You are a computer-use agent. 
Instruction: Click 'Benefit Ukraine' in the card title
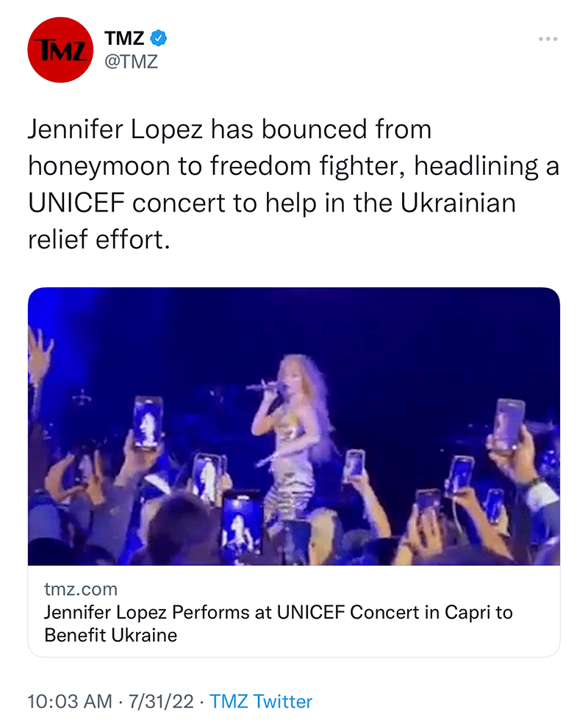point(110,636)
